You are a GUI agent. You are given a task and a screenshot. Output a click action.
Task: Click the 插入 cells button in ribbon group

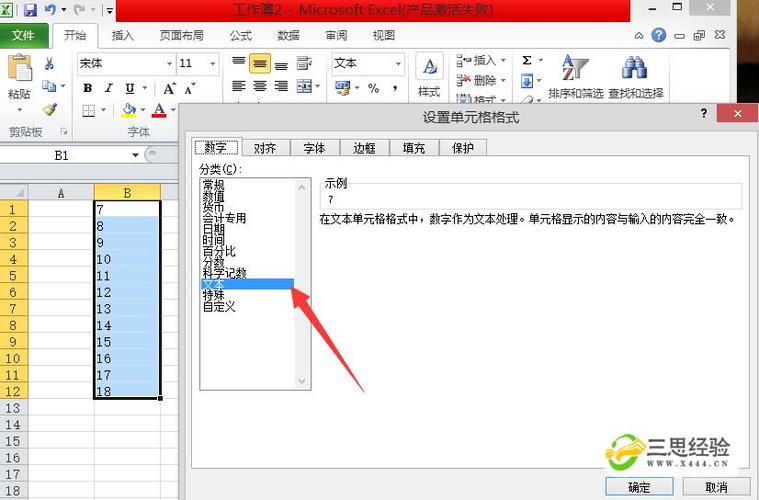click(481, 61)
